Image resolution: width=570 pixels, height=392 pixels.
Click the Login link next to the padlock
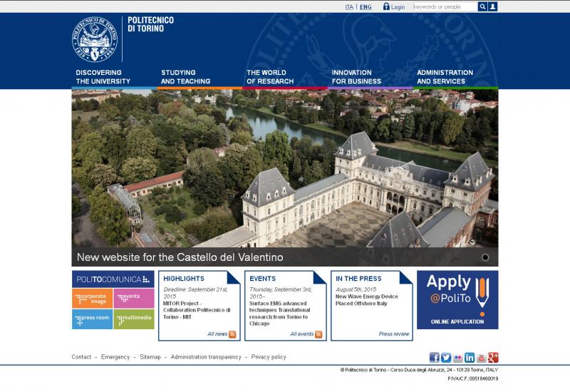click(398, 7)
